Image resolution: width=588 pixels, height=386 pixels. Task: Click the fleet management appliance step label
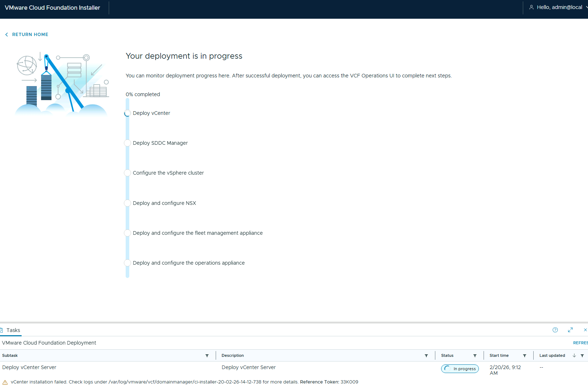(x=198, y=233)
